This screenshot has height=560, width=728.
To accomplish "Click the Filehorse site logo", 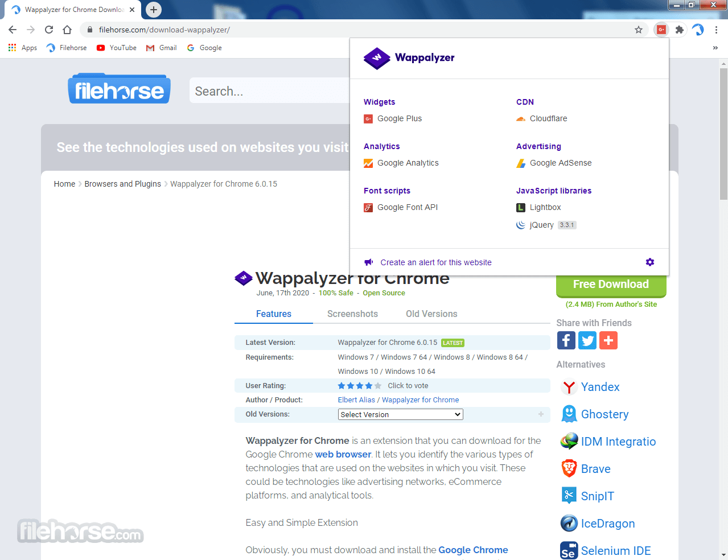I will (119, 89).
